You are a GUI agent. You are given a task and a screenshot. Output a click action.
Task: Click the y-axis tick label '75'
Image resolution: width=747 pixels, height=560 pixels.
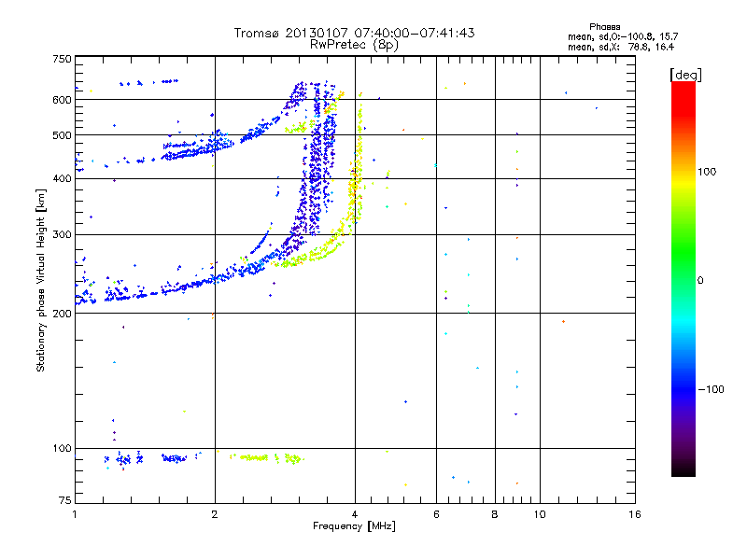click(65, 500)
